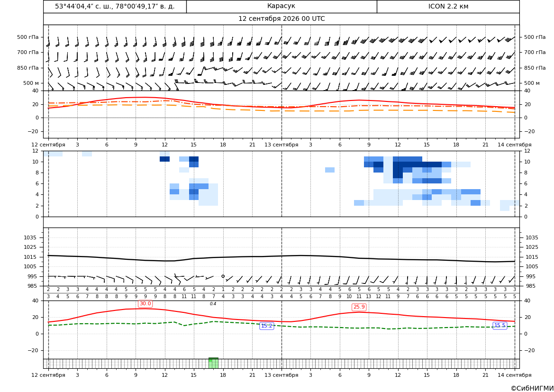Viewport: 554px width, 392px height.
Task: Click the СибНИГМИ copyright text
Action: point(532,388)
